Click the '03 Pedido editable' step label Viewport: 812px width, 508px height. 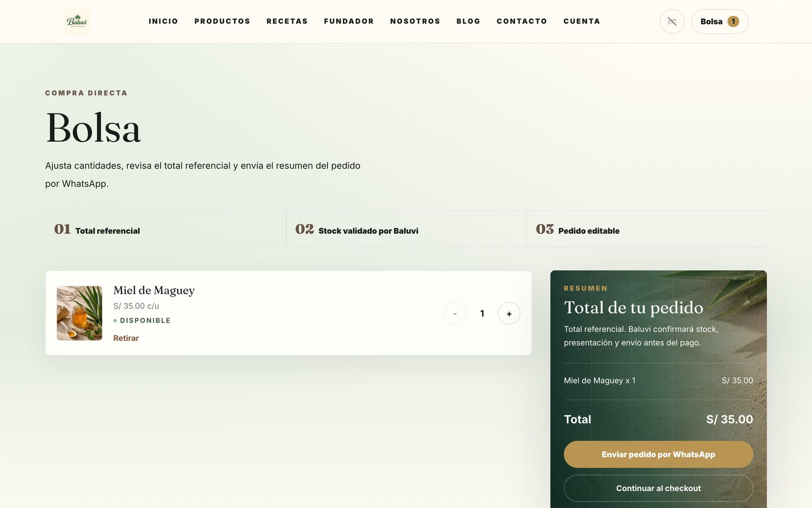[x=578, y=230]
